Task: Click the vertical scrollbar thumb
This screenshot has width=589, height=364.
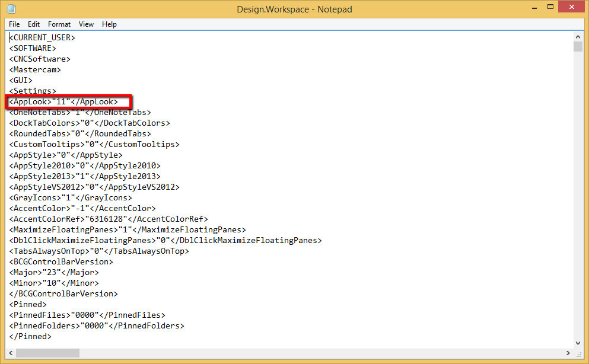Action: [x=578, y=46]
